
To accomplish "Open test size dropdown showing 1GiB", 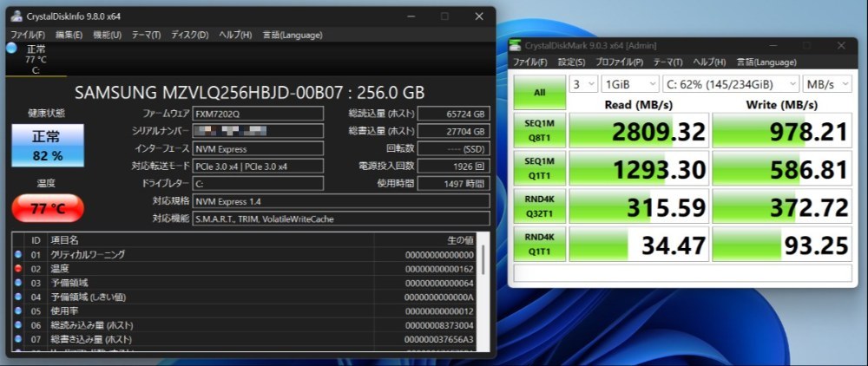I will click(630, 84).
